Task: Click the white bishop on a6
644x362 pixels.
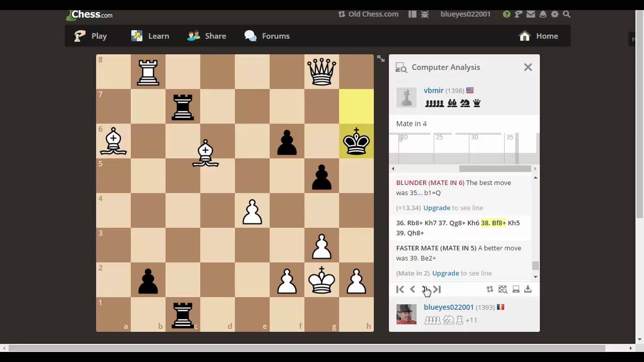Action: pos(113,141)
